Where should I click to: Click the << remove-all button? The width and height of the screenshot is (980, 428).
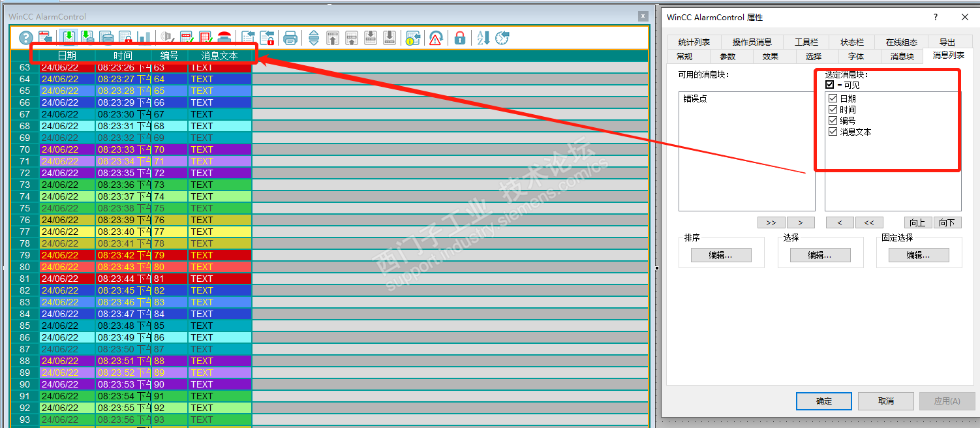coord(869,222)
